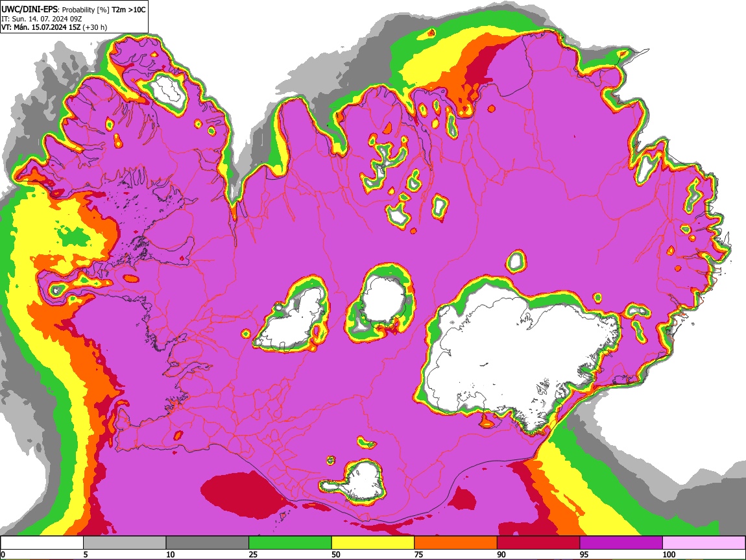Click the legend value '75'

[418, 554]
